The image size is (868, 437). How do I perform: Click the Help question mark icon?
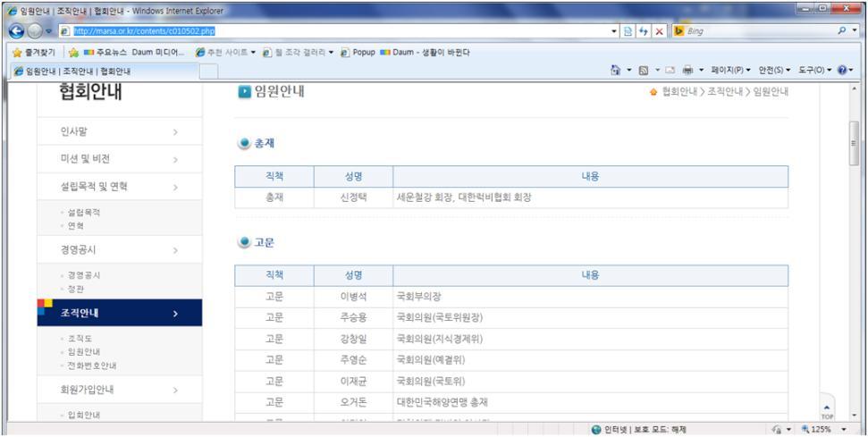pyautogui.click(x=842, y=71)
